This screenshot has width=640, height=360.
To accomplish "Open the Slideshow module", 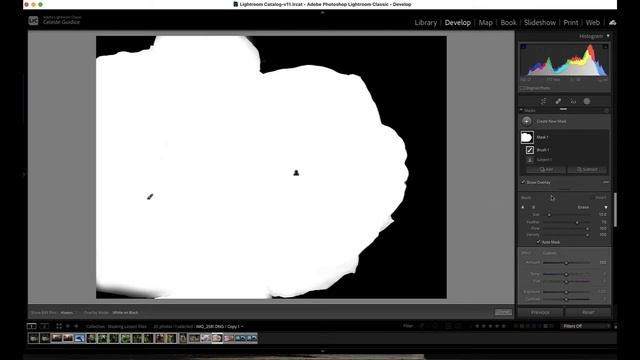I will 540,22.
